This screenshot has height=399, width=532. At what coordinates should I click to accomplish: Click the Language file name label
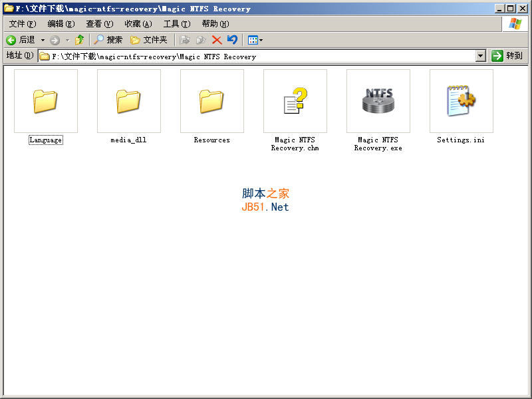coord(46,140)
